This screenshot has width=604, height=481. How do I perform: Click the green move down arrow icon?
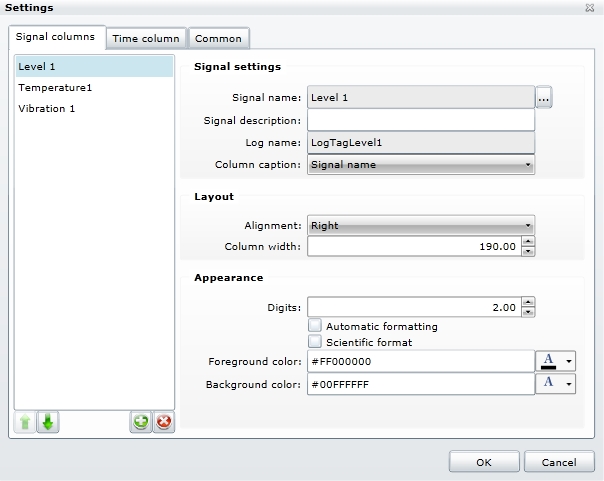click(x=48, y=423)
